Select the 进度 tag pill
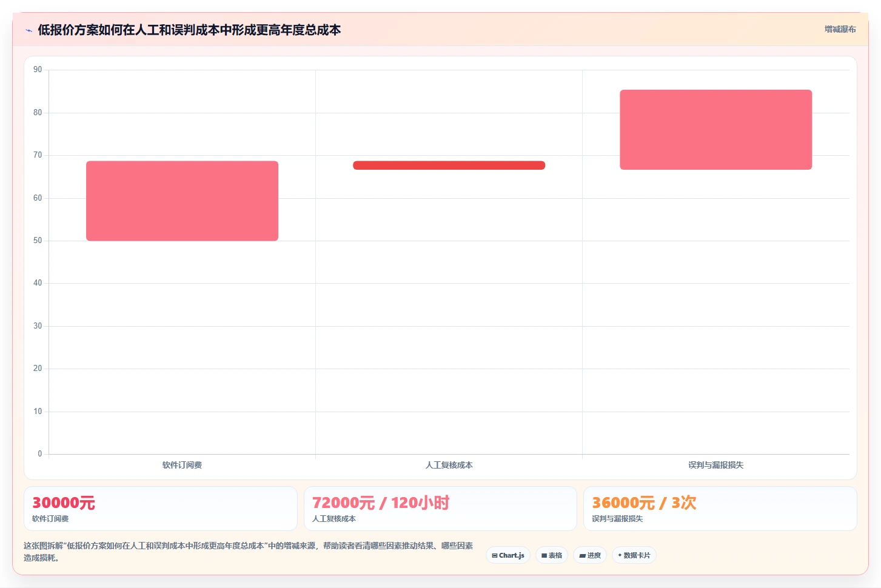 590,555
